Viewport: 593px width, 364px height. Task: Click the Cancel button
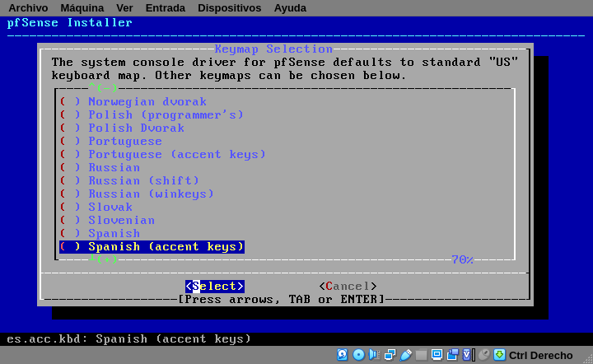(348, 286)
